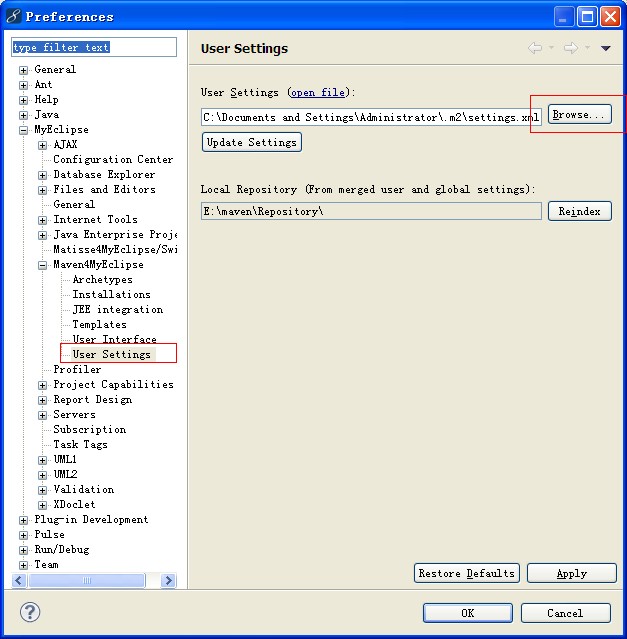Image resolution: width=627 pixels, height=639 pixels.
Task: Select General under MyEclipse
Action: [x=74, y=204]
